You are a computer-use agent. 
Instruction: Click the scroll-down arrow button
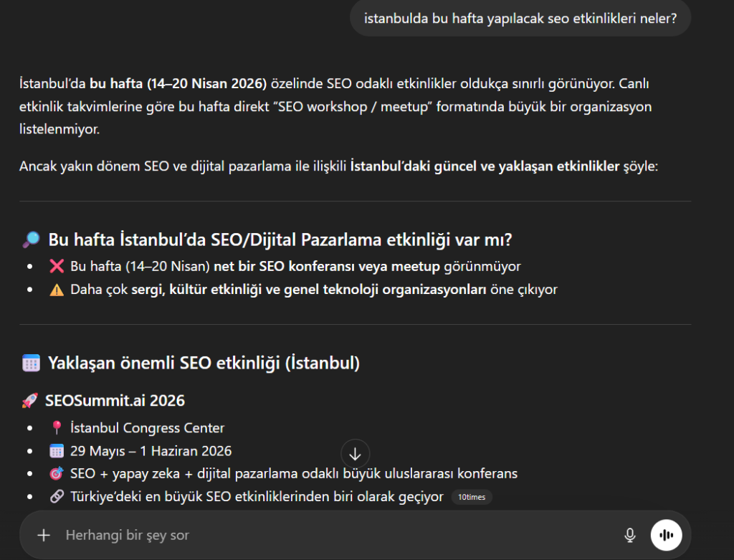click(x=355, y=453)
